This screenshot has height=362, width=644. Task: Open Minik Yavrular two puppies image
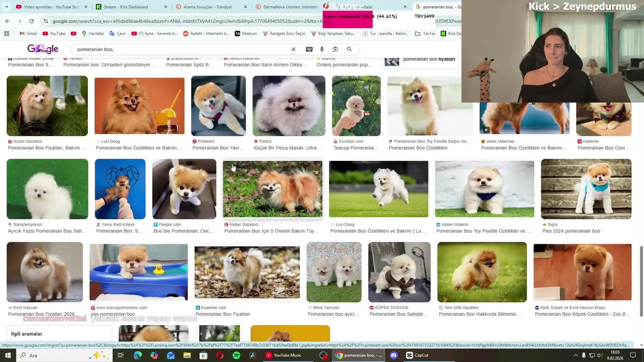coord(334,272)
